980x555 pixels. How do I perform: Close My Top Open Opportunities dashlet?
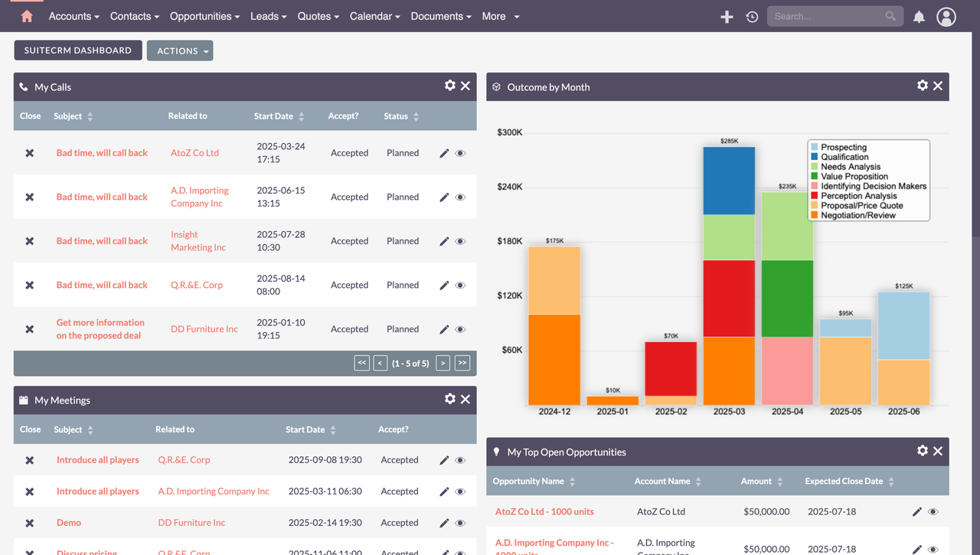click(938, 451)
